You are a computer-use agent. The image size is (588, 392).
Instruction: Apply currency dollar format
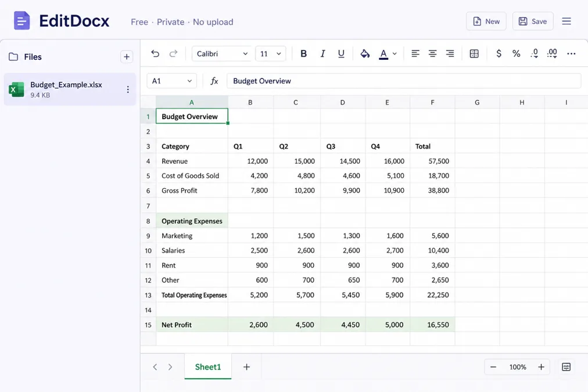[x=499, y=53]
